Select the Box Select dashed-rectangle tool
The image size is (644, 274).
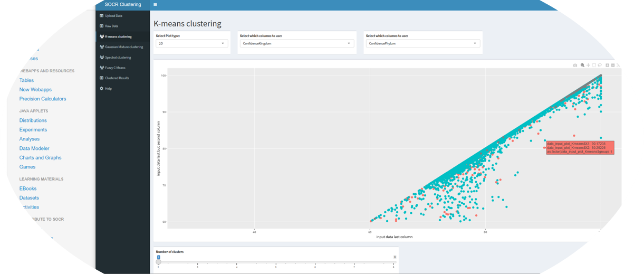pos(594,65)
